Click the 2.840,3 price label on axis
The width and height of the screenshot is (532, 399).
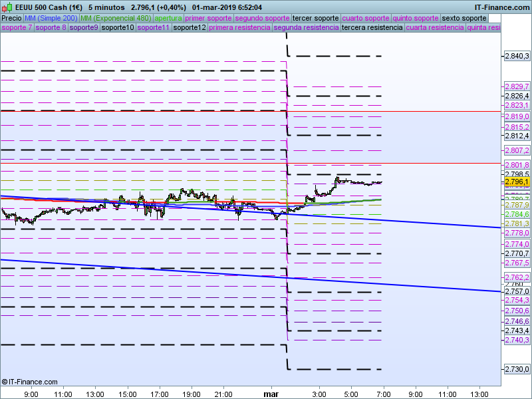click(517, 57)
